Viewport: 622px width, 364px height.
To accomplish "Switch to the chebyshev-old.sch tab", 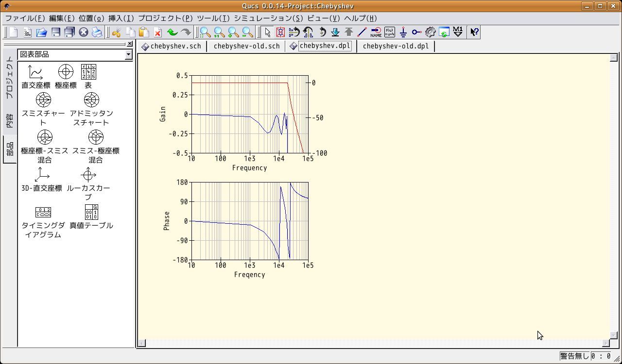I will [x=246, y=46].
